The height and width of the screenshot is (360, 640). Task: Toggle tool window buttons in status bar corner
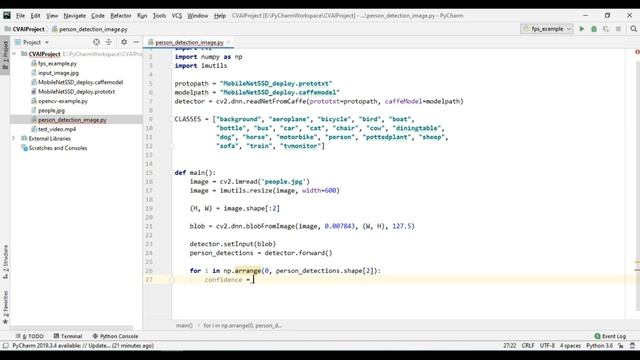click(x=5, y=346)
